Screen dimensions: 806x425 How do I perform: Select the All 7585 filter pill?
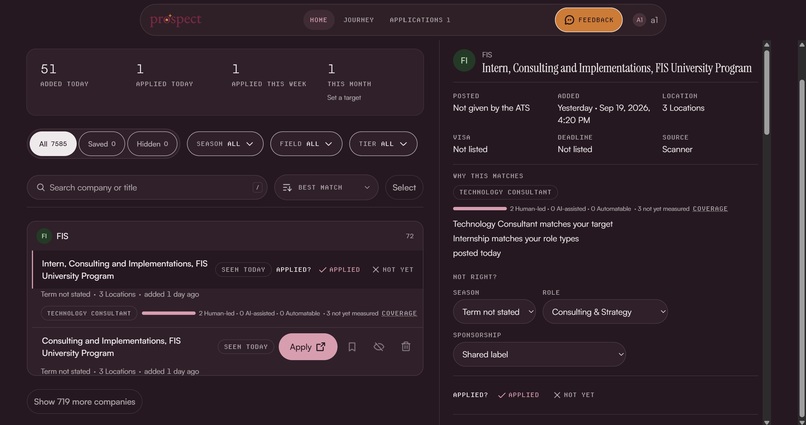coord(53,144)
